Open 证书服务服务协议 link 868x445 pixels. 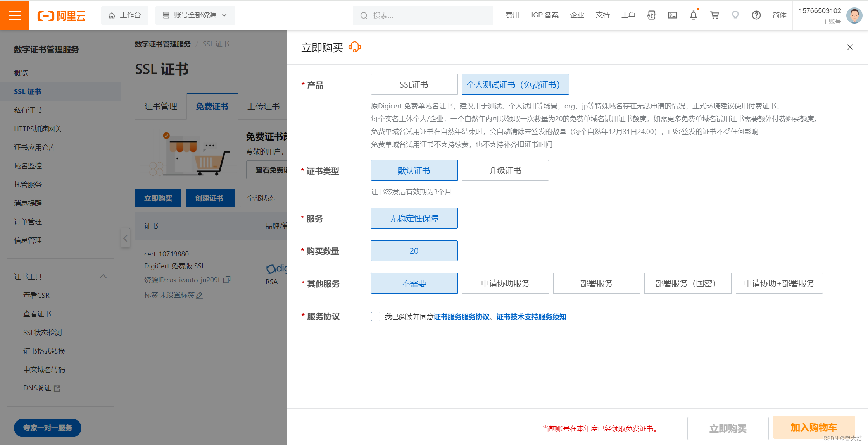(462, 317)
